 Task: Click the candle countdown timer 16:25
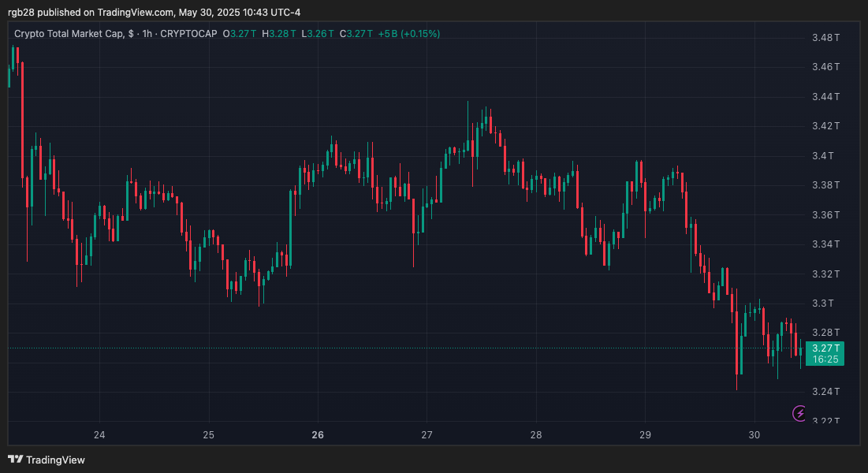[x=824, y=359]
